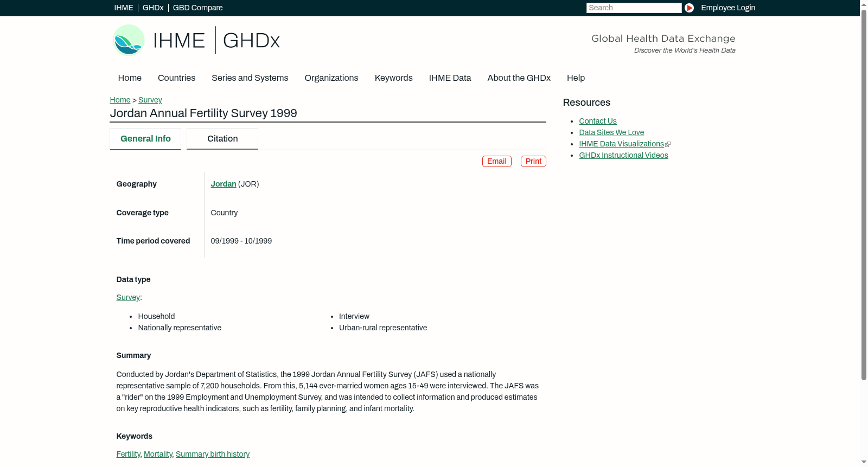Viewport: 868px width, 467px height.
Task: Open IHME link in top bar
Action: pyautogui.click(x=124, y=8)
